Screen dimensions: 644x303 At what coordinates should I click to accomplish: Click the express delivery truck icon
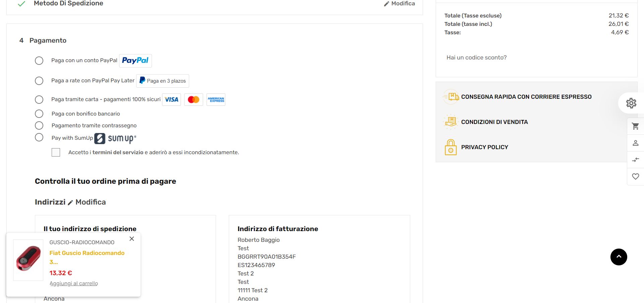tap(451, 97)
